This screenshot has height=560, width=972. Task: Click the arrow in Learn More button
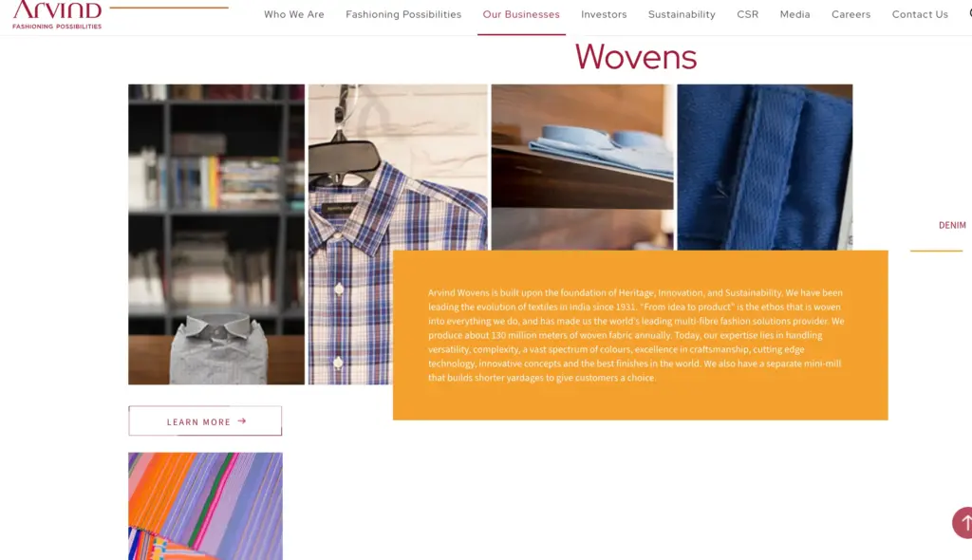click(242, 421)
